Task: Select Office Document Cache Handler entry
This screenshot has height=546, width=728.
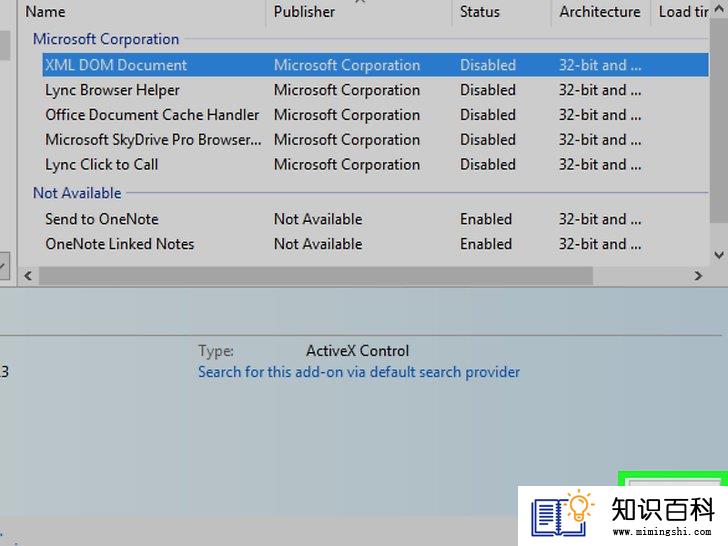Action: pos(375,115)
